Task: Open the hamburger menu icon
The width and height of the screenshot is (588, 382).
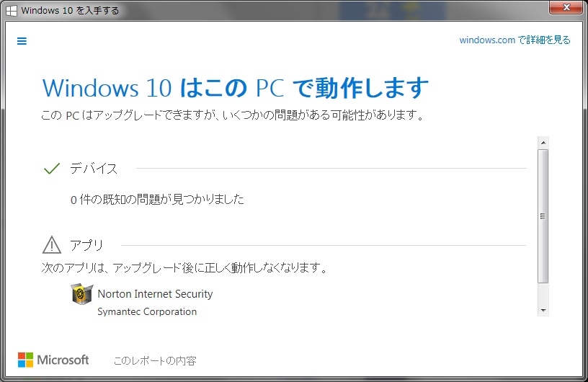Action: [x=22, y=41]
